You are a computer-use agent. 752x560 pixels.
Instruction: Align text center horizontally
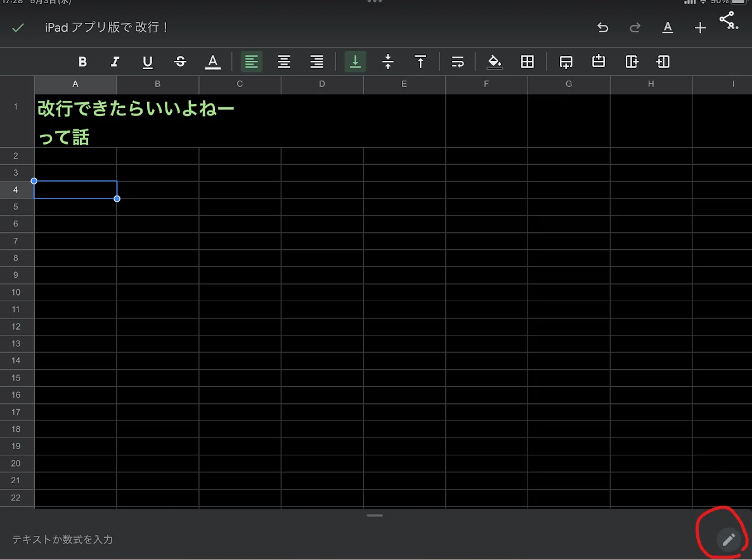[284, 62]
